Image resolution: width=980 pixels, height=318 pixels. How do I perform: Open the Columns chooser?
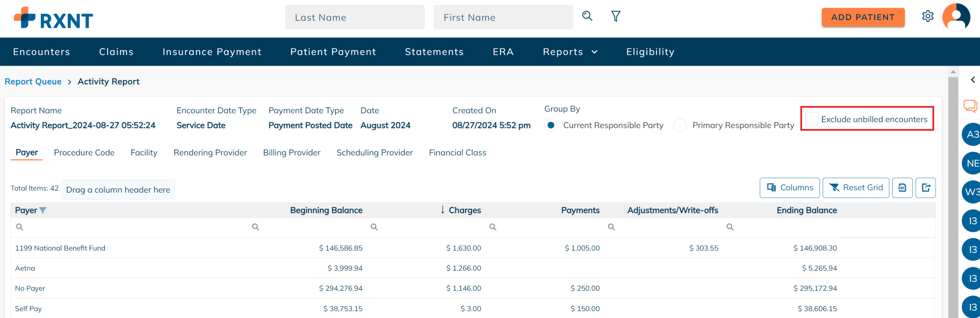(790, 188)
